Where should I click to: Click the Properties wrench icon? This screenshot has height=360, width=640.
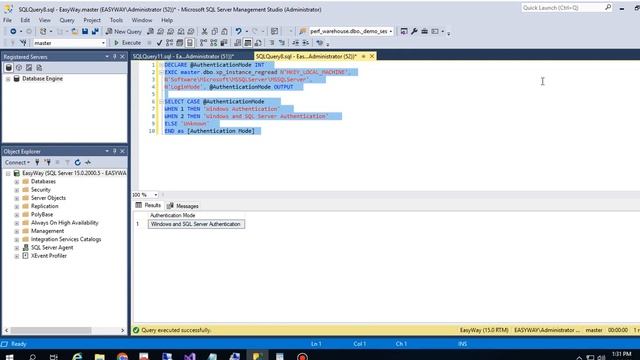point(414,31)
